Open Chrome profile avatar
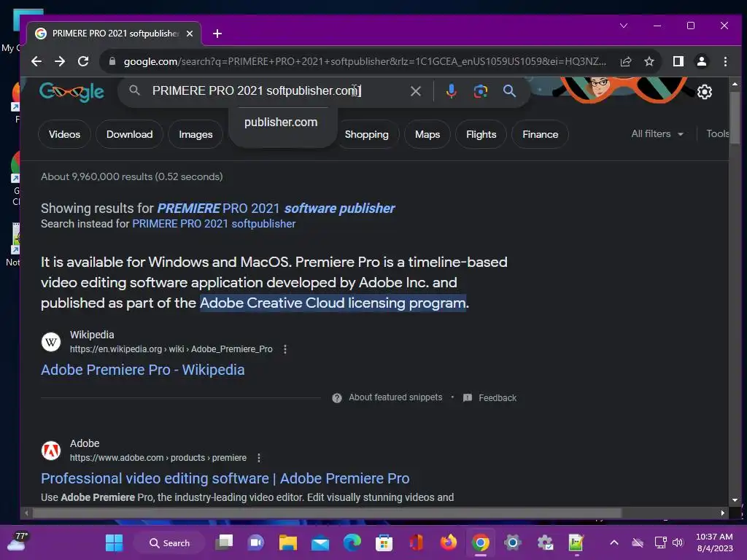Image resolution: width=747 pixels, height=560 pixels. point(701,61)
